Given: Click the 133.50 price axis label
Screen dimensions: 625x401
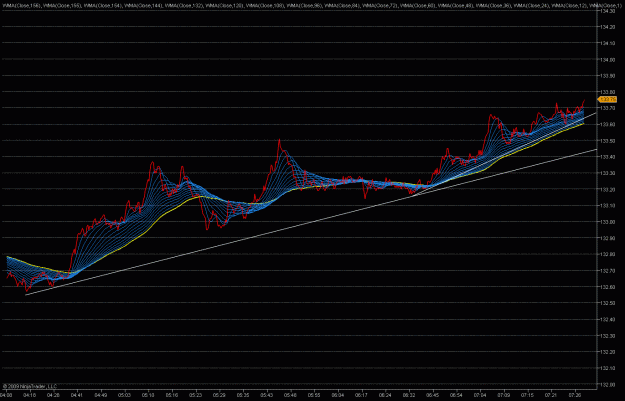Looking at the screenshot, I should 607,141.
